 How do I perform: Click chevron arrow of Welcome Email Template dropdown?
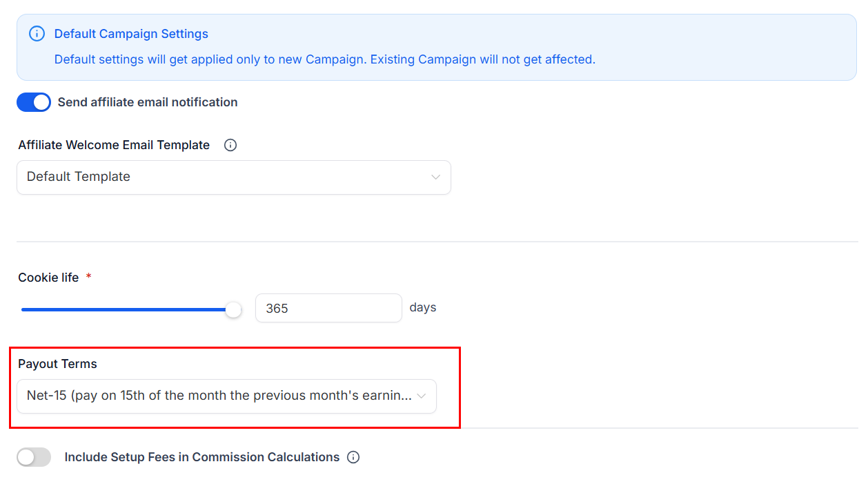(435, 177)
